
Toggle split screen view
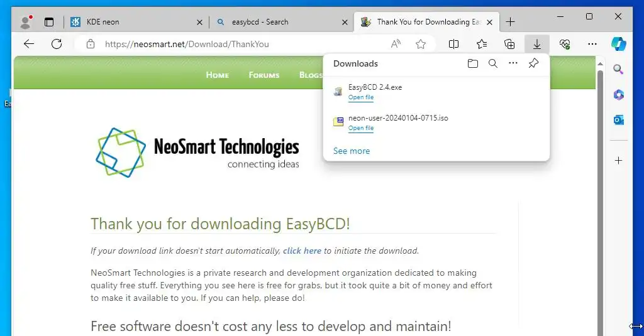pyautogui.click(x=454, y=44)
